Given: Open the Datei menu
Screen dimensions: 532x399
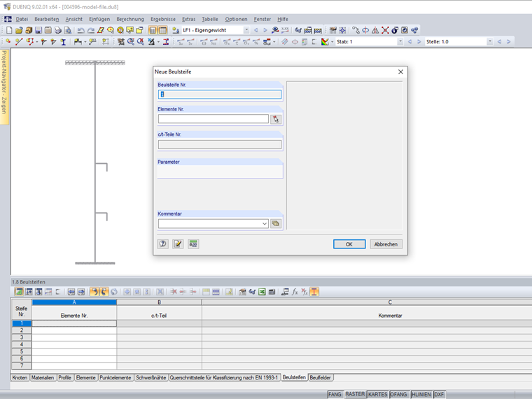Looking at the screenshot, I should click(22, 19).
